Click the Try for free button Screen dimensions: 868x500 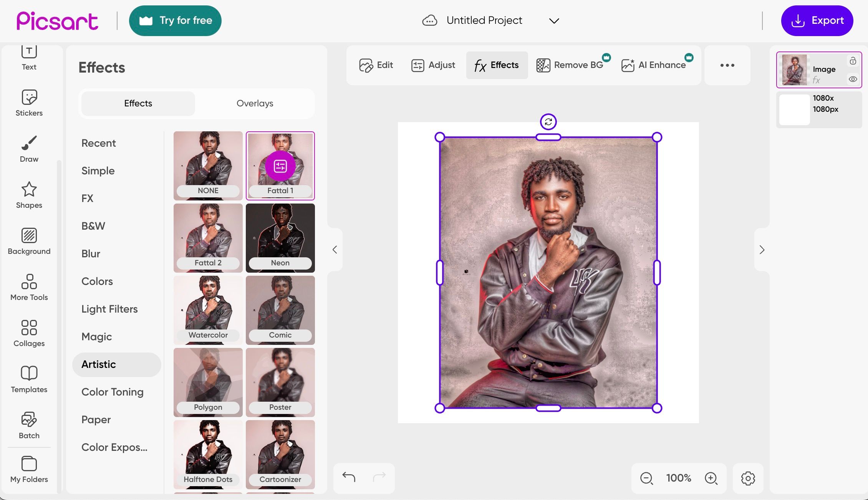click(x=175, y=20)
